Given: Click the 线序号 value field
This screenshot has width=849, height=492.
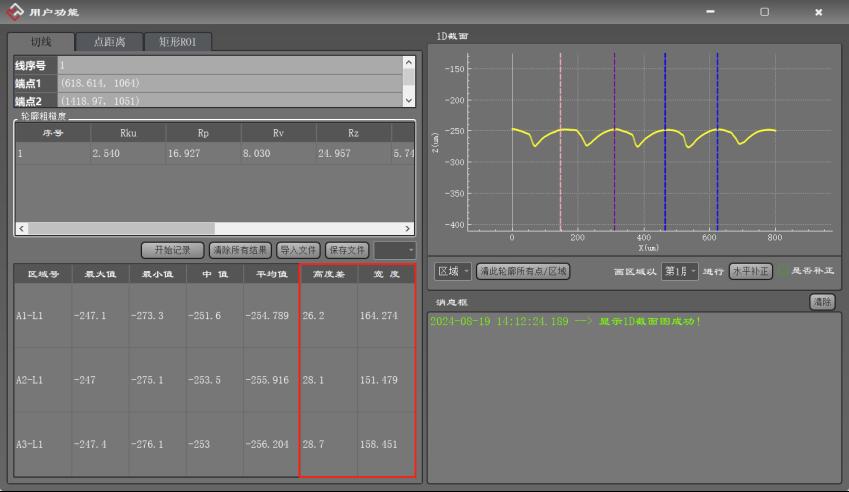Looking at the screenshot, I should pos(228,65).
